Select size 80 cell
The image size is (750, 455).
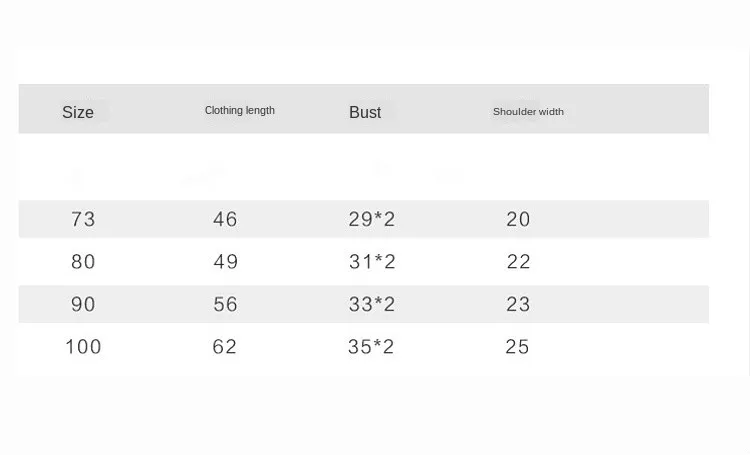coord(83,262)
